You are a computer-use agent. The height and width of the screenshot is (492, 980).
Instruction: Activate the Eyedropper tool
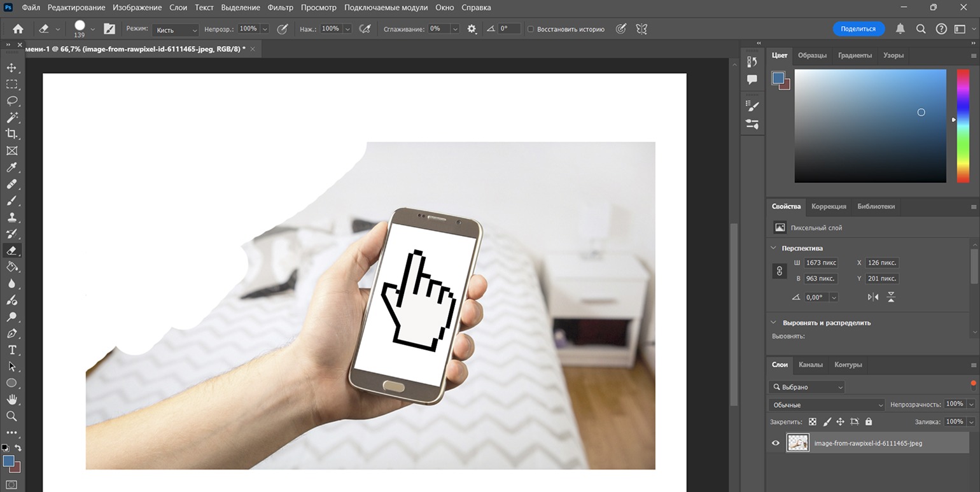click(x=11, y=167)
